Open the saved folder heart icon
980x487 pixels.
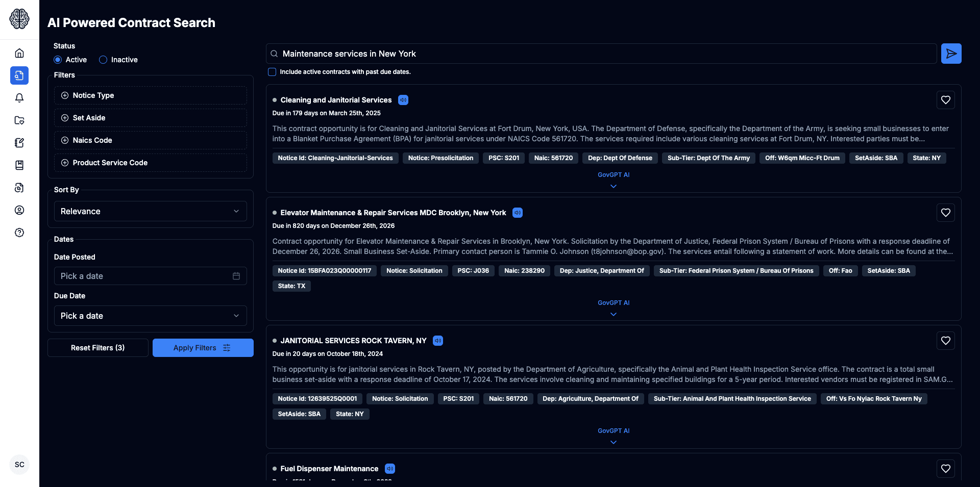pyautogui.click(x=19, y=120)
